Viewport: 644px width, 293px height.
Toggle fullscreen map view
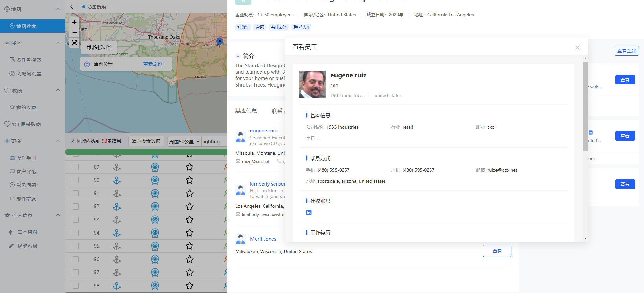(x=74, y=43)
